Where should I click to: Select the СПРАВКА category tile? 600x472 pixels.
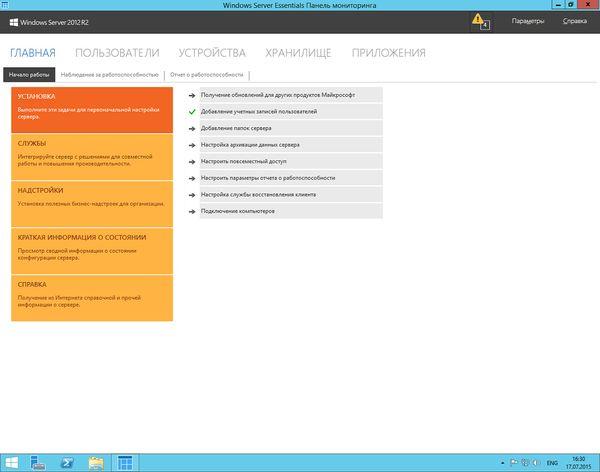pos(92,298)
